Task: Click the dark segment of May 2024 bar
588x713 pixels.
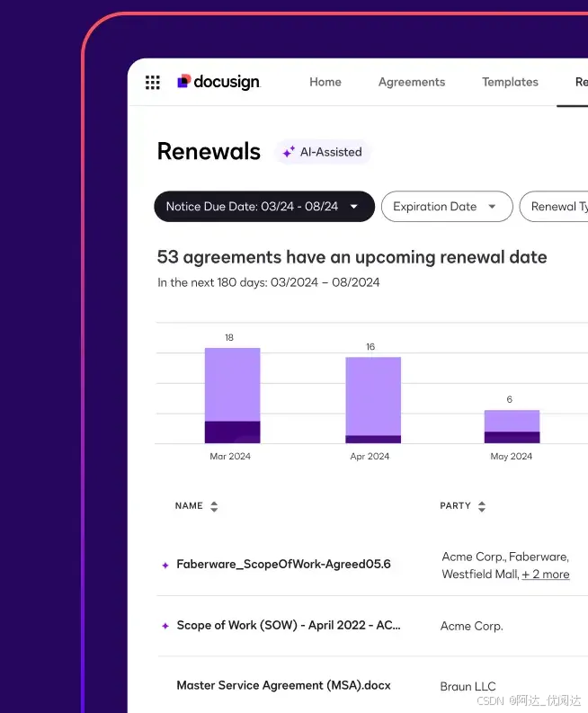Action: point(512,438)
